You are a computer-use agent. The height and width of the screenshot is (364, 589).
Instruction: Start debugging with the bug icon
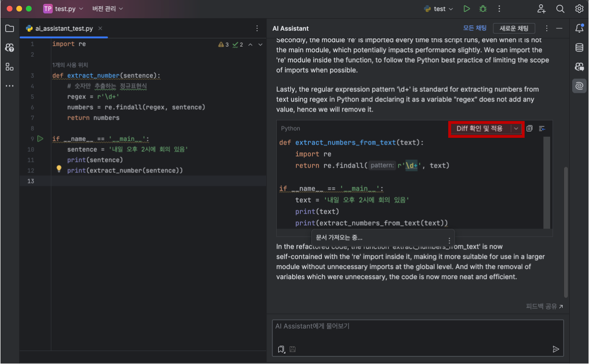click(483, 9)
